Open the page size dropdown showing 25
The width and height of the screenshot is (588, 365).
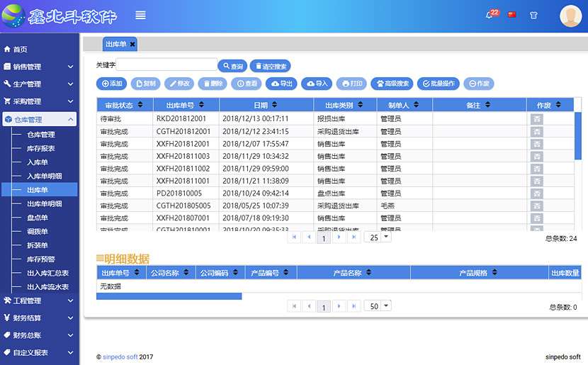[378, 237]
